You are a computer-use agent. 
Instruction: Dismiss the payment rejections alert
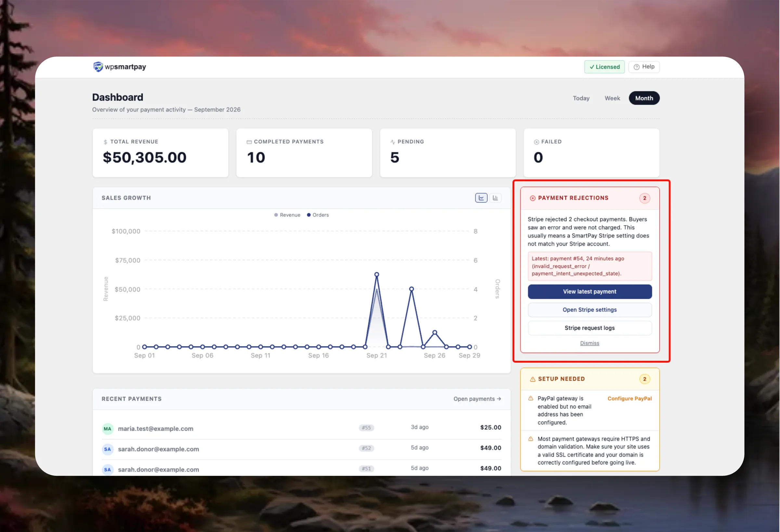(x=590, y=343)
